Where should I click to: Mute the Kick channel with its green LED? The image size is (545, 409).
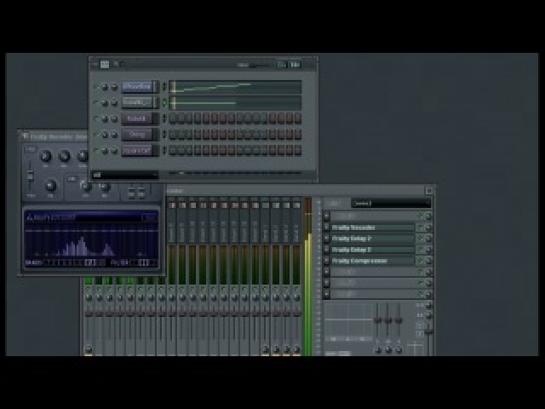coord(96,118)
